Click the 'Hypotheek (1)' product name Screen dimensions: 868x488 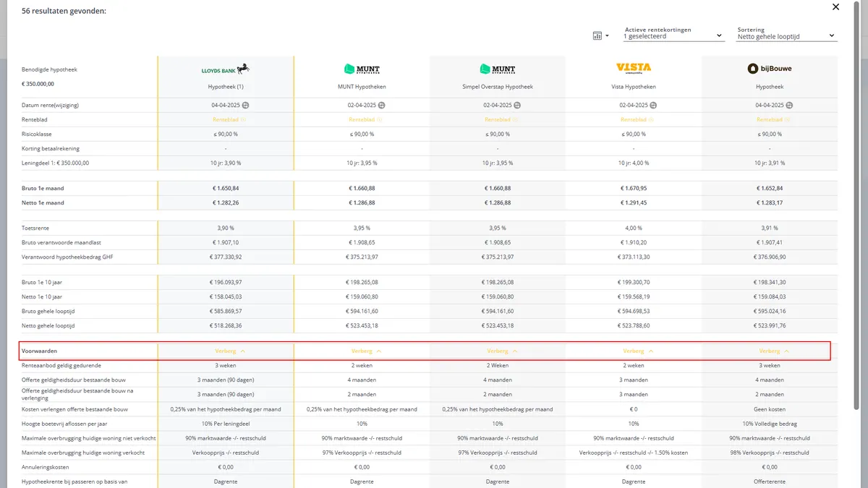pyautogui.click(x=226, y=87)
